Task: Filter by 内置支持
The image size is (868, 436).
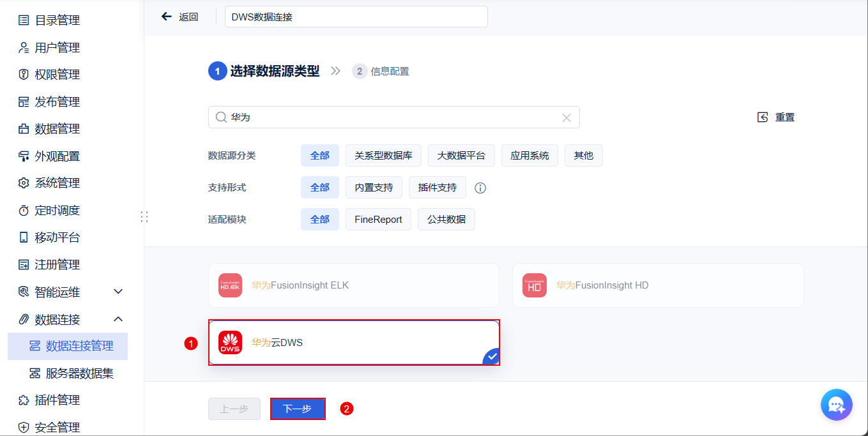Action: [x=374, y=188]
